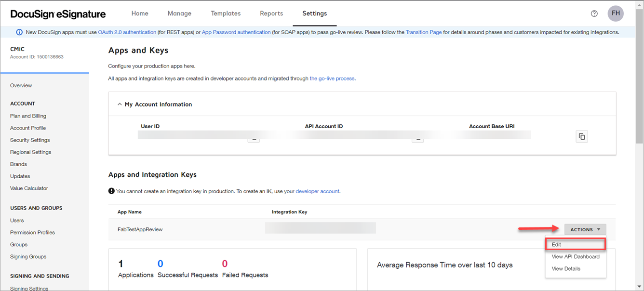Screen dimensions: 644x291
Task: Click the Account ID 1500136663 text
Action: [37, 57]
